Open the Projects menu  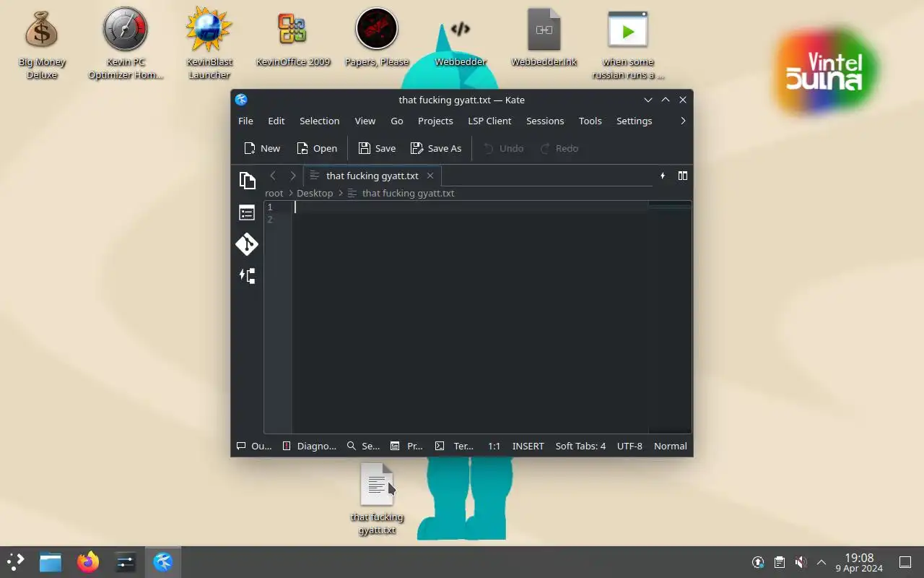pos(435,121)
